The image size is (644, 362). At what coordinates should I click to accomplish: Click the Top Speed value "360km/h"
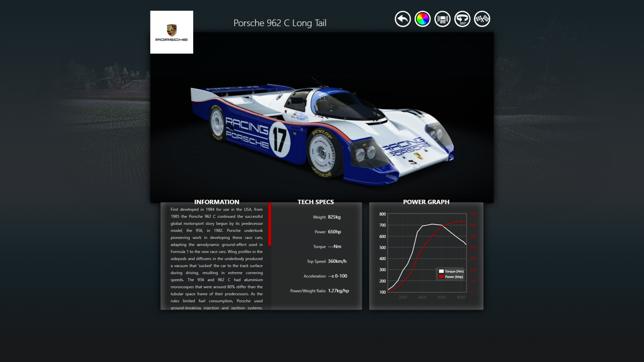tap(337, 261)
